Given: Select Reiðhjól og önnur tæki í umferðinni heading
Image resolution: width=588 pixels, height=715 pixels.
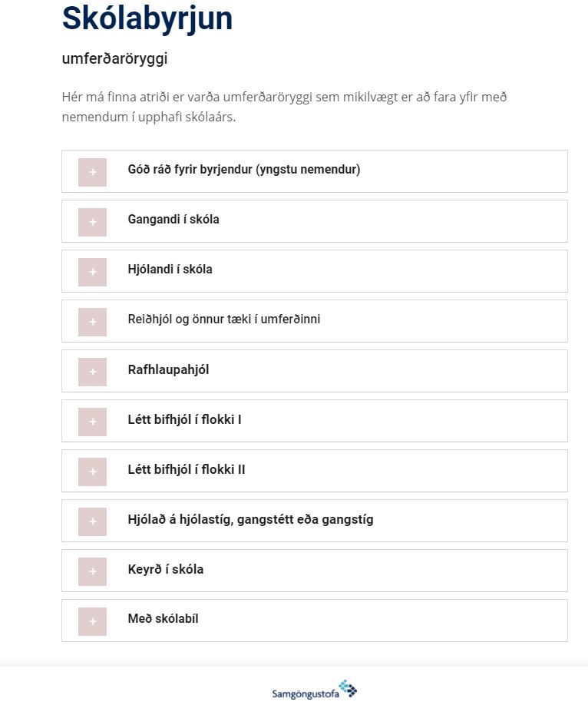Looking at the screenshot, I should tap(224, 319).
